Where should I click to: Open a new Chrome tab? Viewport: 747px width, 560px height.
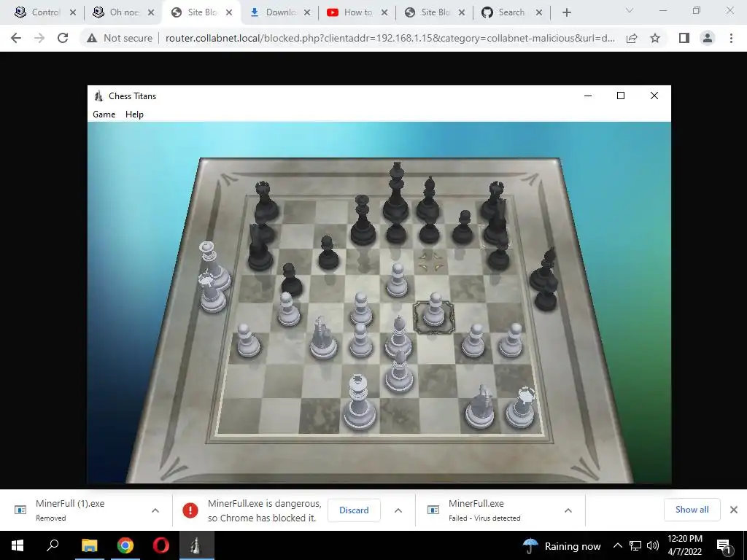point(566,12)
